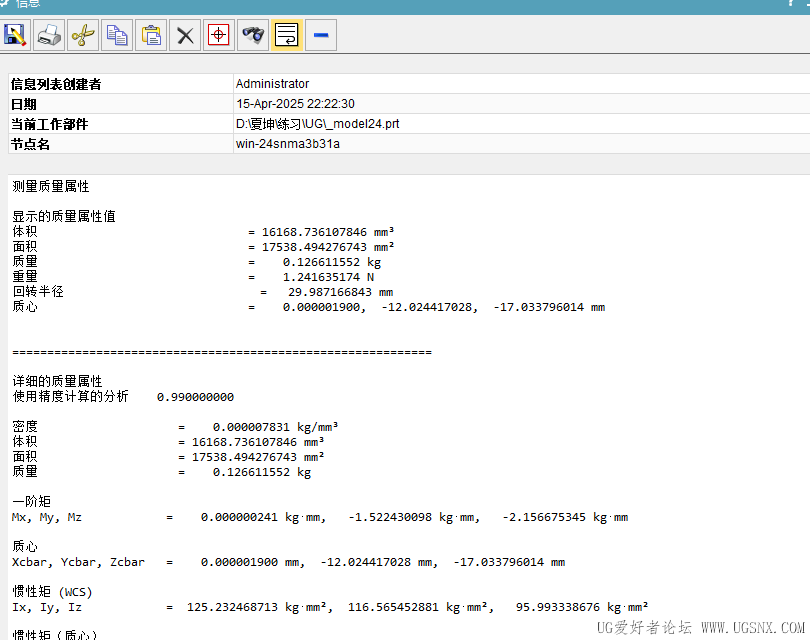Click the 信息列表创建者 label cell
The height and width of the screenshot is (640, 810).
(121, 84)
